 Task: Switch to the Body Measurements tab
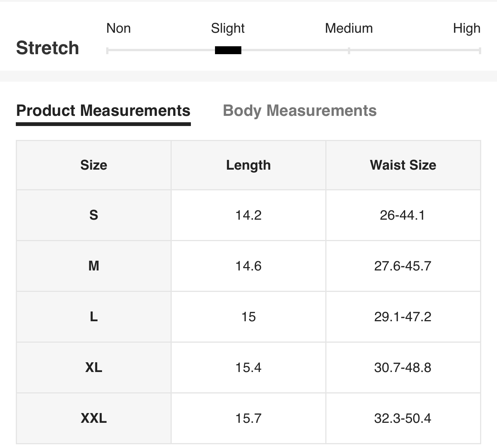pyautogui.click(x=300, y=111)
